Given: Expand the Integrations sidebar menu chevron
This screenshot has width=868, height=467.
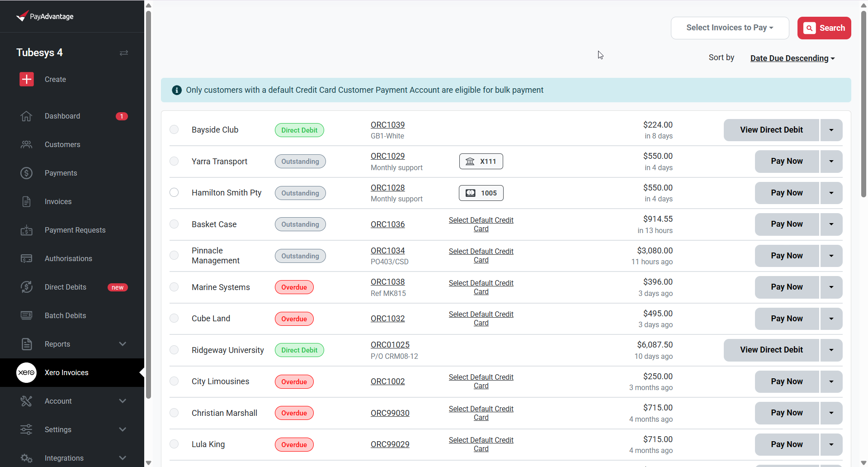Looking at the screenshot, I should 123,458.
